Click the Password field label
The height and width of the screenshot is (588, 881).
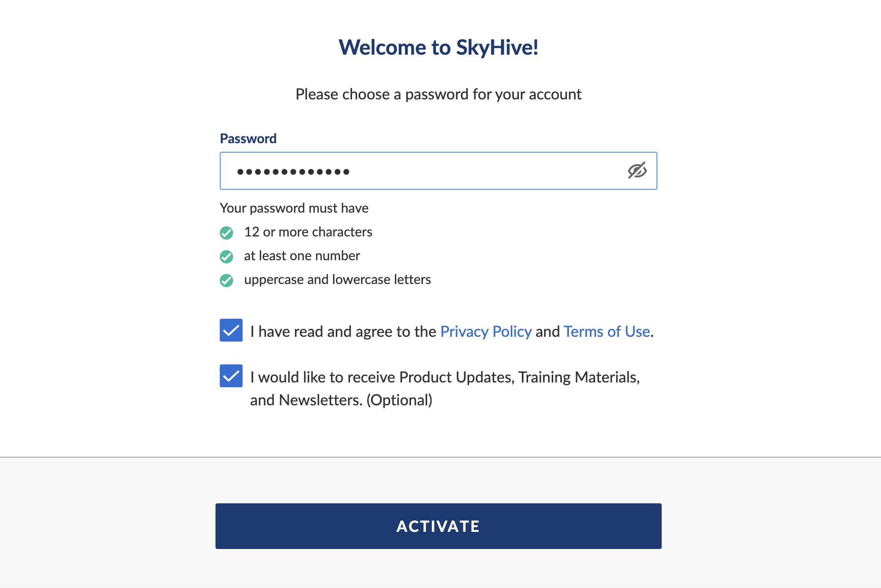coord(248,138)
